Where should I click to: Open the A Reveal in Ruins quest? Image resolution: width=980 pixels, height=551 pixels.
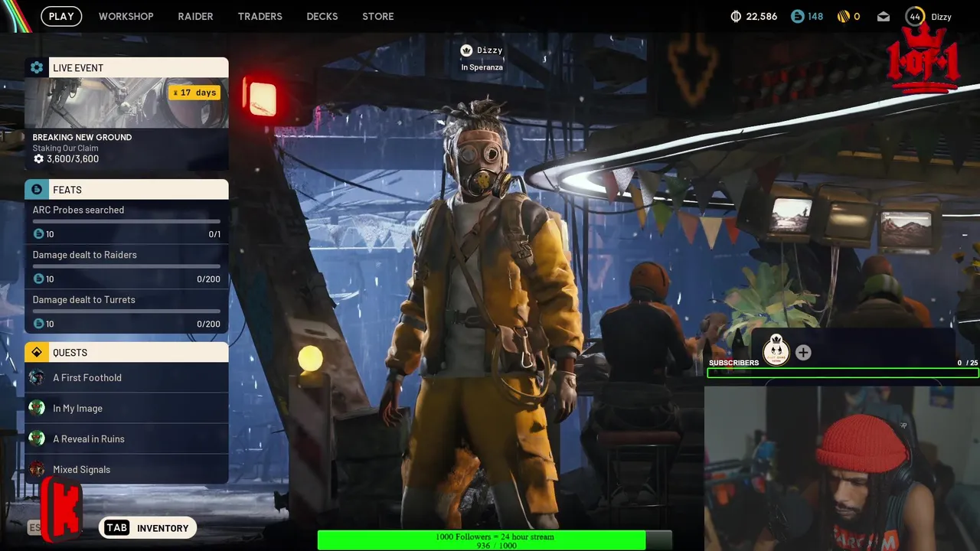[126, 439]
